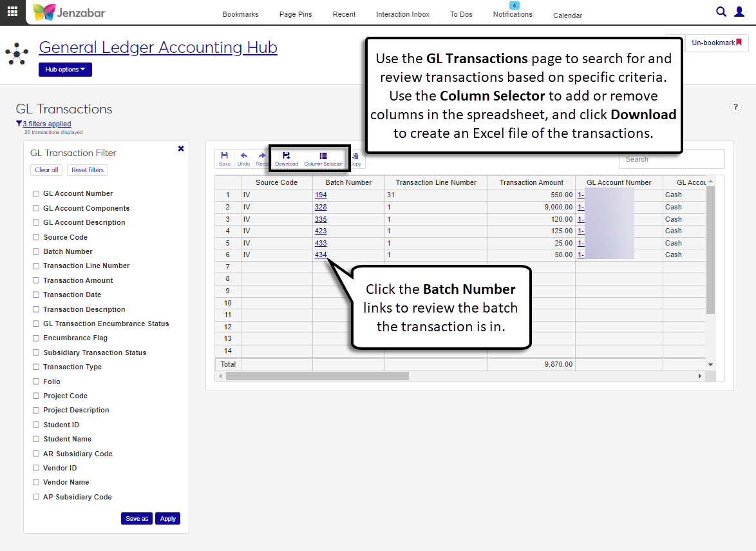
Task: Open the Calendar menu
Action: click(x=567, y=15)
